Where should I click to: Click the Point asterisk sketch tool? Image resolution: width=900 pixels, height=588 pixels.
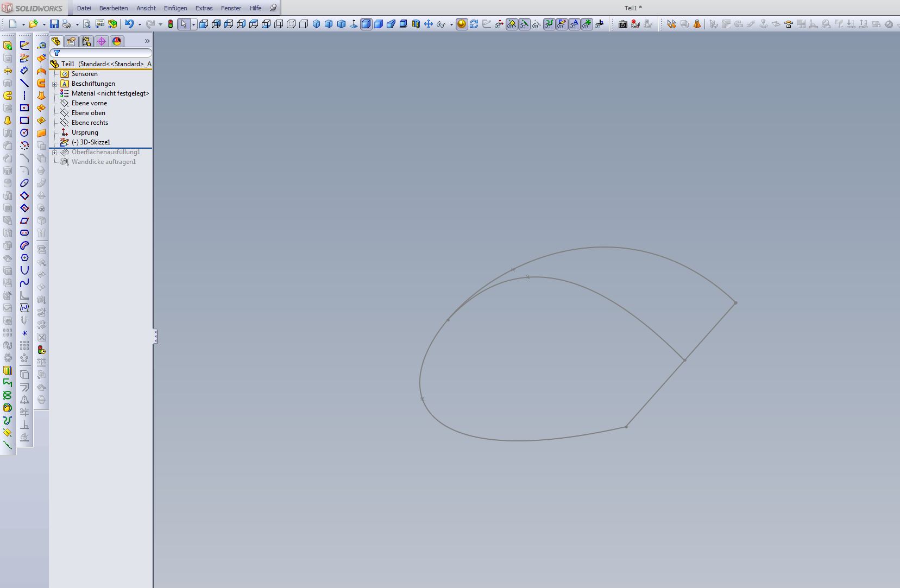click(24, 333)
